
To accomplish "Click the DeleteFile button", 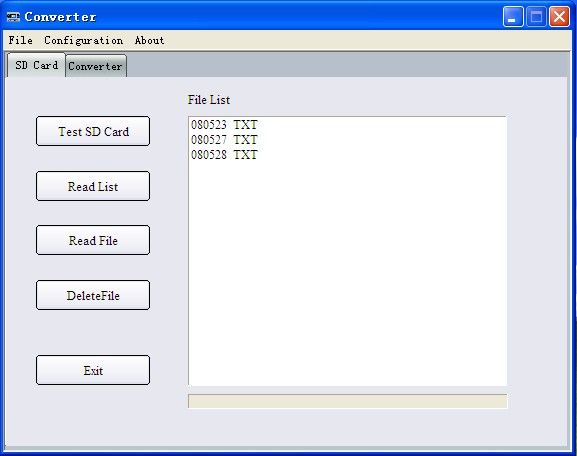I will click(x=93, y=295).
